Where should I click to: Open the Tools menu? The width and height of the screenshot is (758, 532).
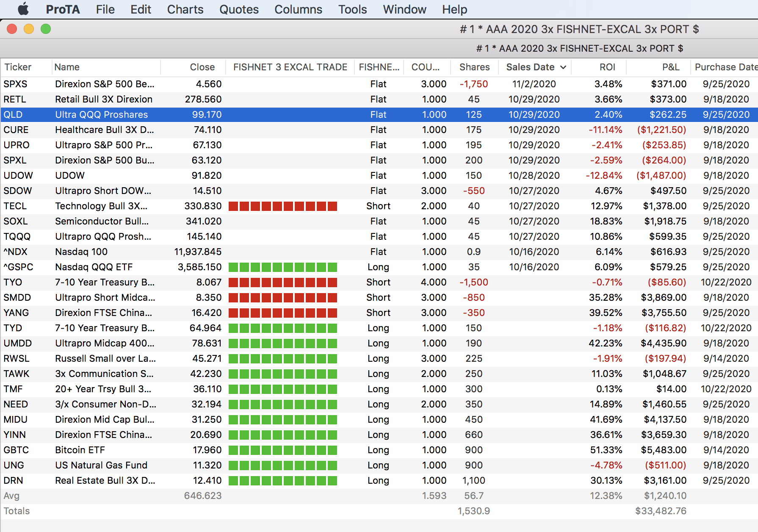[352, 9]
